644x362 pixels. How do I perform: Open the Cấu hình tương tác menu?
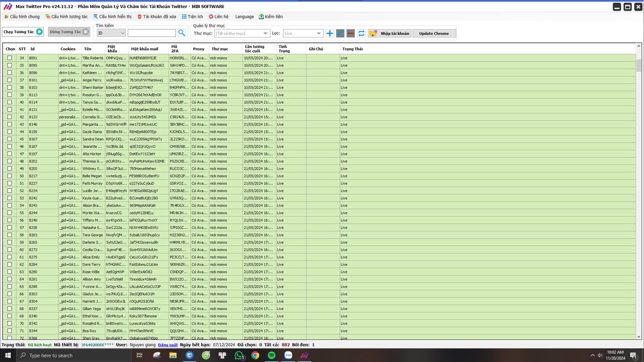point(67,17)
